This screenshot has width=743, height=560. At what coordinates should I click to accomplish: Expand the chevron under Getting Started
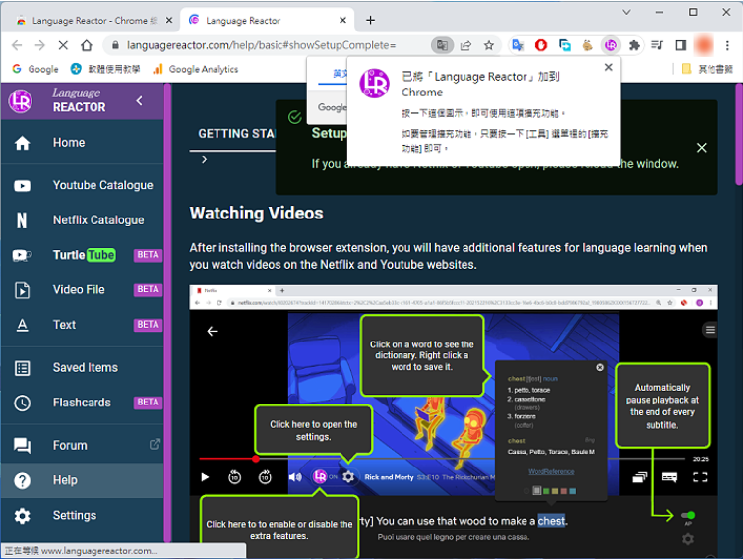coord(205,160)
